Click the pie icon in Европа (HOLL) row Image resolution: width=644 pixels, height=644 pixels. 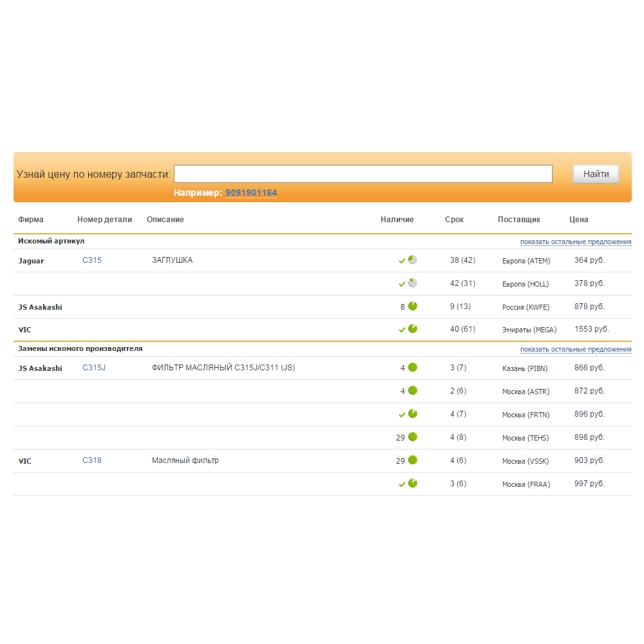point(413,283)
